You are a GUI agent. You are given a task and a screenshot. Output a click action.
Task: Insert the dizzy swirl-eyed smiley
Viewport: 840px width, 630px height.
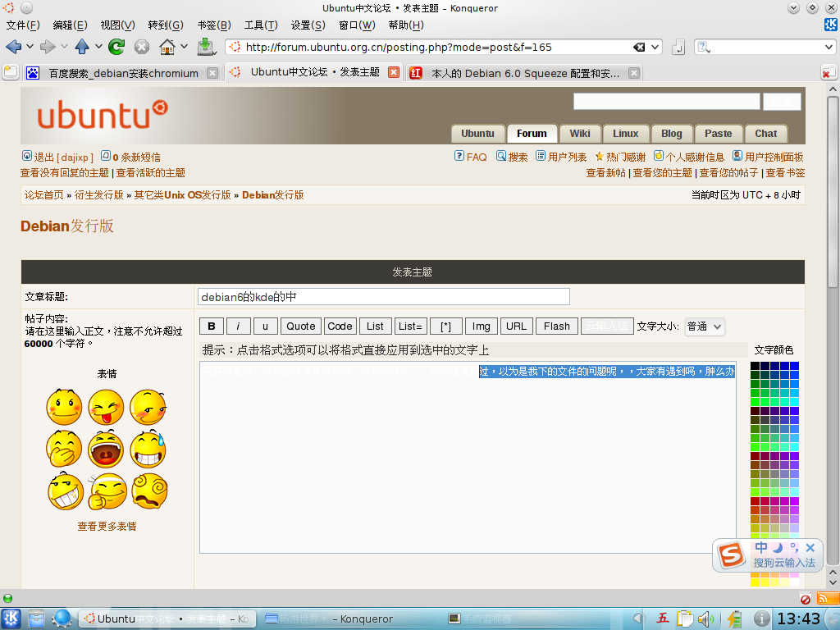click(149, 491)
